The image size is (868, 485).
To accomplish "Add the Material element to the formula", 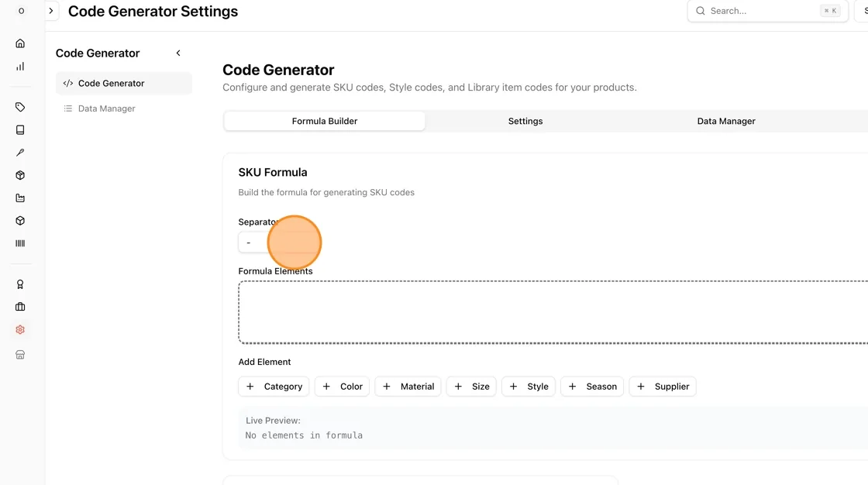I will pyautogui.click(x=408, y=387).
